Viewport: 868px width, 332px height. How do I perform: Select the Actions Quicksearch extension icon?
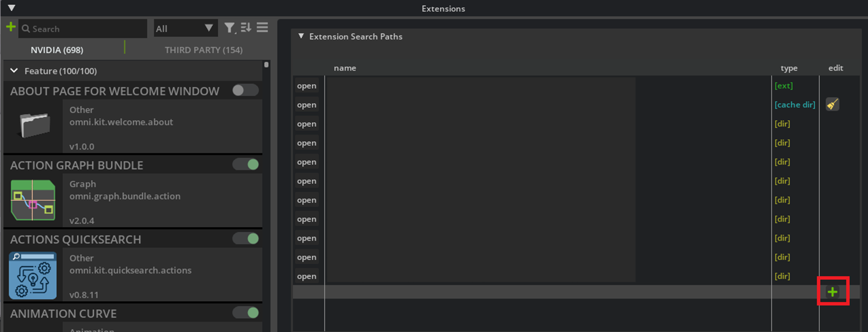[33, 275]
